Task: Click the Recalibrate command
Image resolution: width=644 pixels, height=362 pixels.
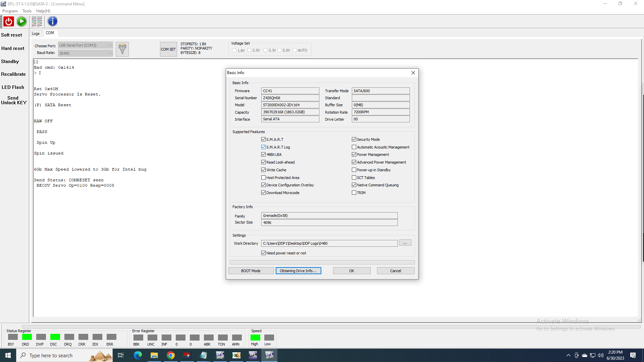Action: click(x=13, y=74)
